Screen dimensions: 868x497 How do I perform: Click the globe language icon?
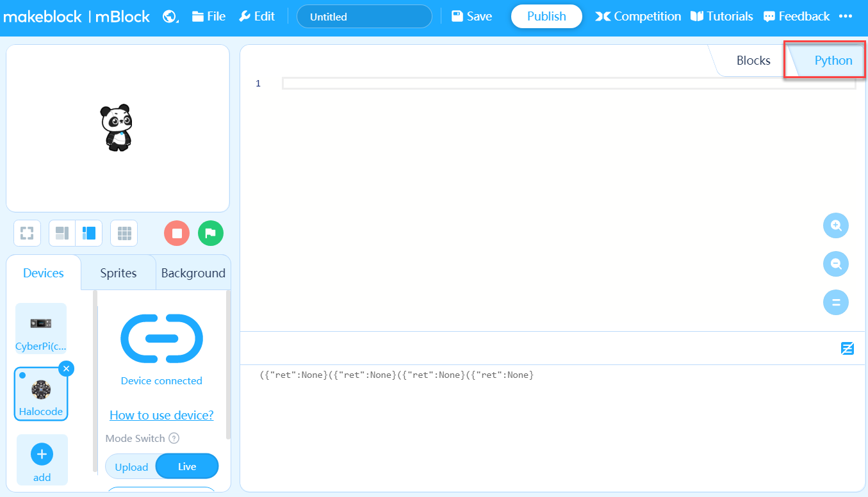[x=170, y=17]
